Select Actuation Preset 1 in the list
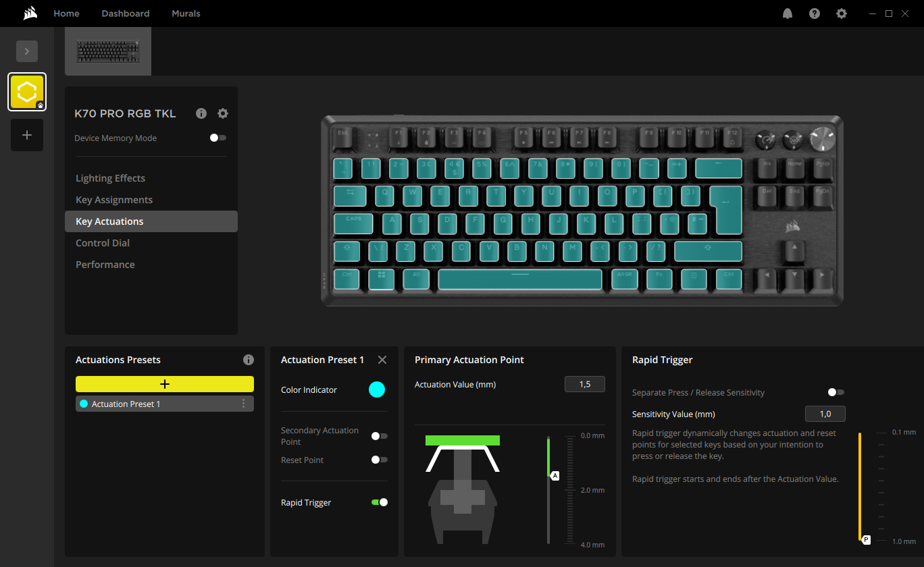Viewport: 924px width, 567px height. click(165, 404)
